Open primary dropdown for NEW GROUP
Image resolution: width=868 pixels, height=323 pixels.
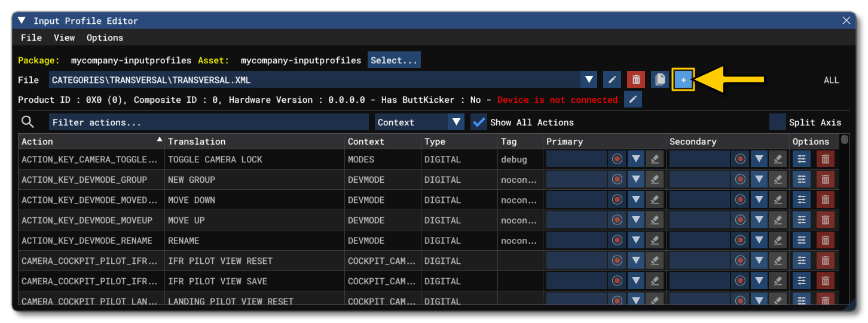(x=636, y=180)
